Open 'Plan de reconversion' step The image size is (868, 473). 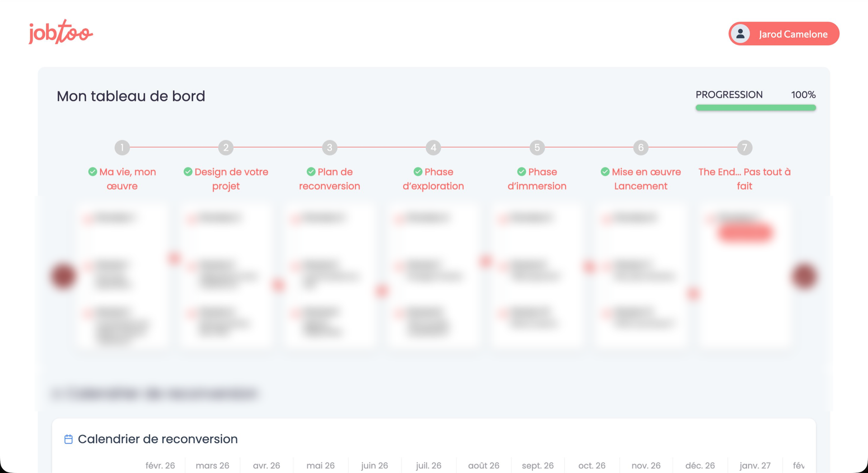coord(330,179)
